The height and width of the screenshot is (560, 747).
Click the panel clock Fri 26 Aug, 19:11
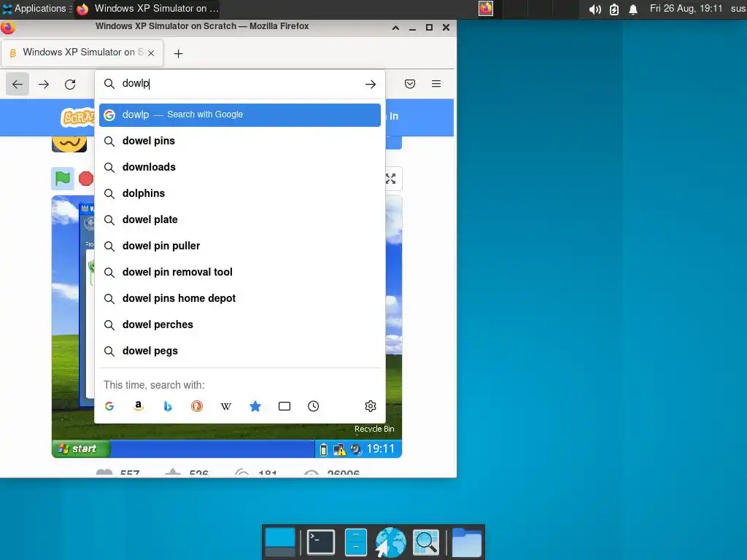(686, 9)
